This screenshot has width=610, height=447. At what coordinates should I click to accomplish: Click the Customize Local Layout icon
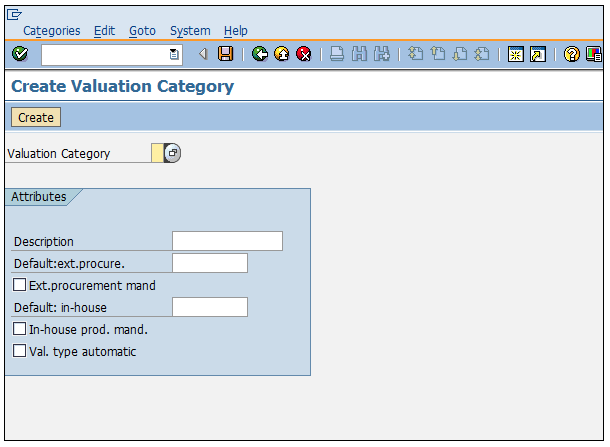pos(592,54)
